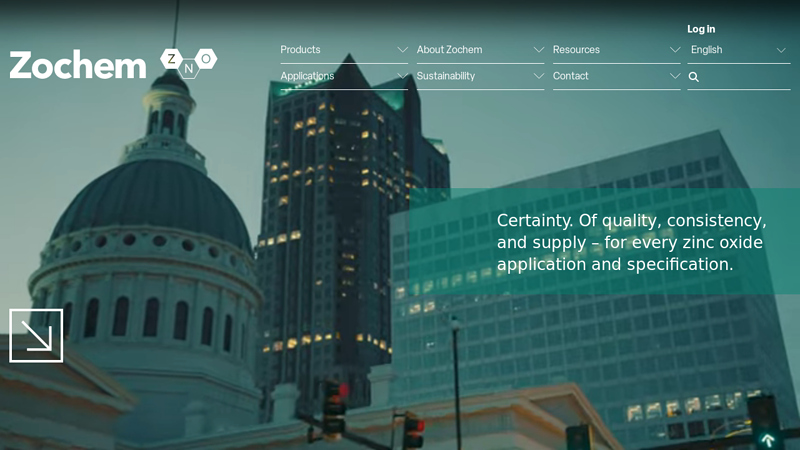Click the Log In link

click(701, 29)
